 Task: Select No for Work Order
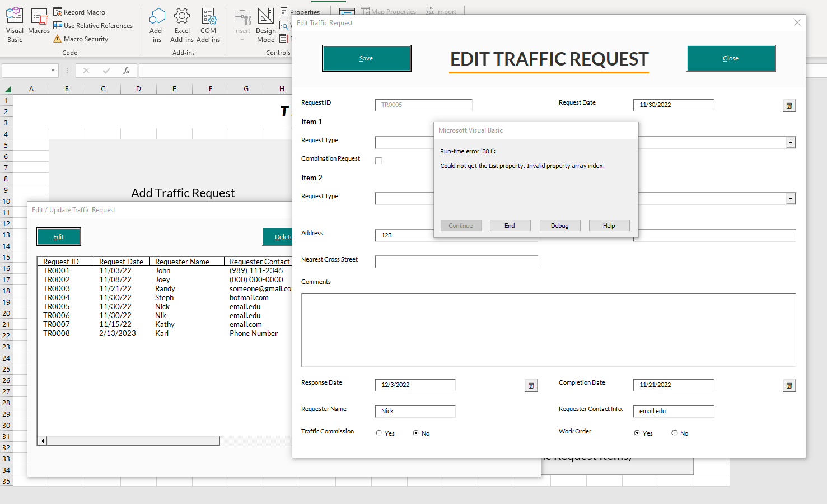pyautogui.click(x=674, y=432)
